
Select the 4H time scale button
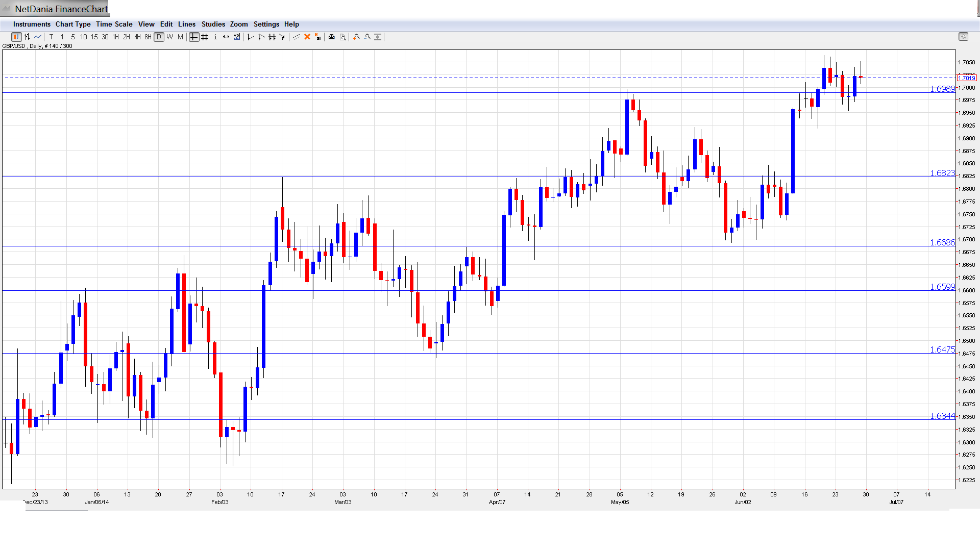tap(137, 37)
